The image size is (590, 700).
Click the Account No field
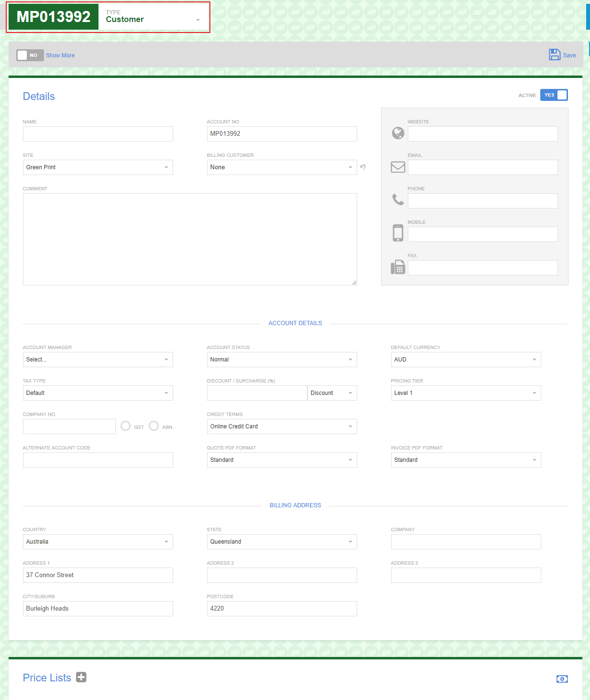pos(282,134)
